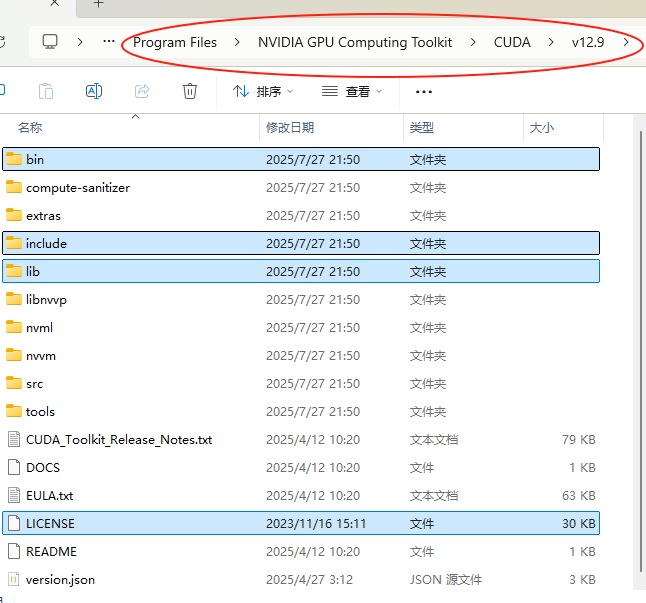Click the EULA.txt file icon

coord(14,495)
